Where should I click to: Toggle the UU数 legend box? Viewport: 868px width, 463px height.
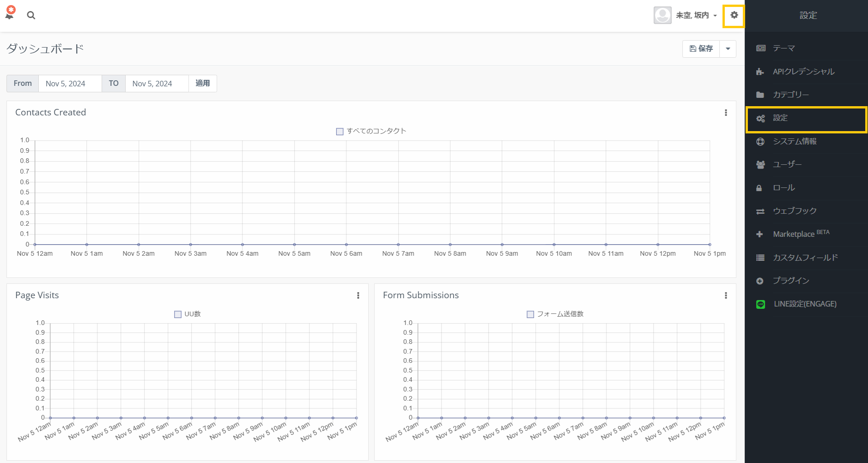(x=177, y=314)
